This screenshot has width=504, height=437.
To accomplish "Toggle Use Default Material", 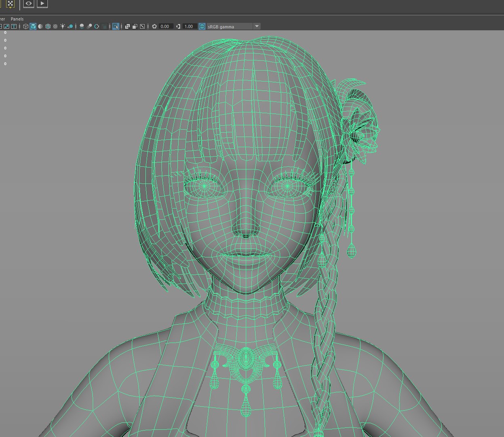I will pos(40,26).
